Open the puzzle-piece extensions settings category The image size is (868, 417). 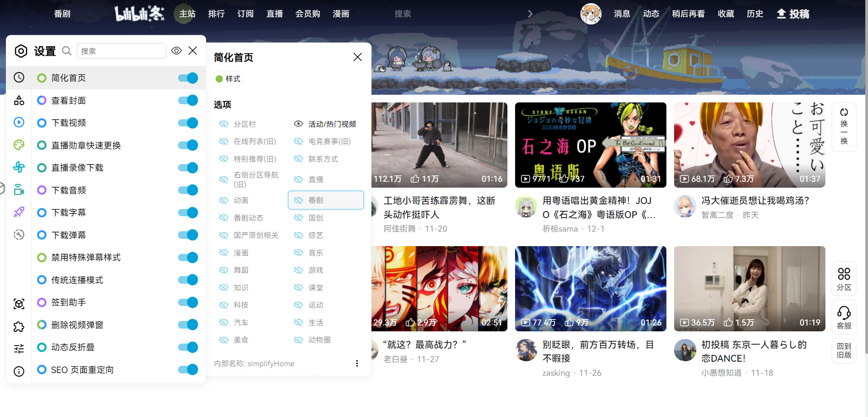(x=19, y=326)
